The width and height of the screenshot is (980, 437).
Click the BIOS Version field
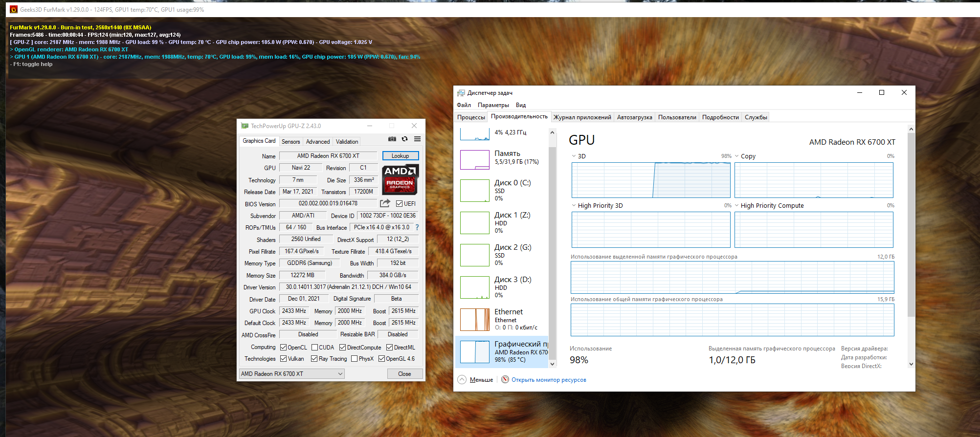[x=328, y=203]
